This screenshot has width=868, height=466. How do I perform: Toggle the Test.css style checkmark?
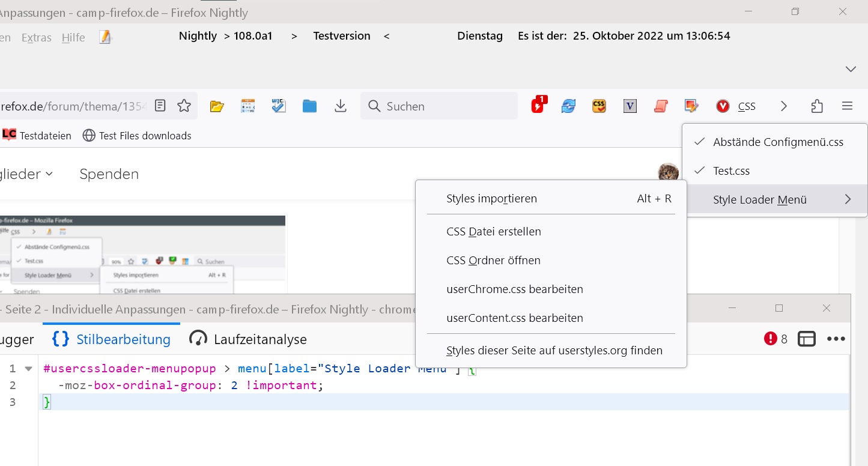click(x=731, y=171)
